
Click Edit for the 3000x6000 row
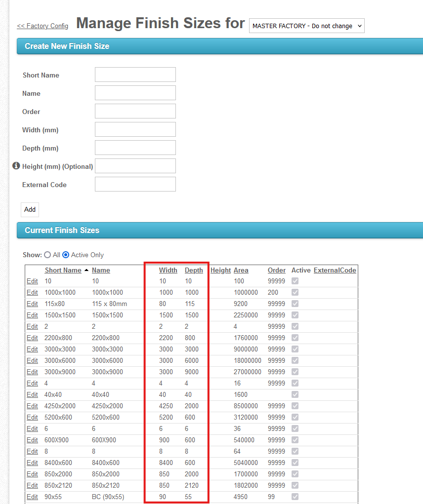[32, 361]
